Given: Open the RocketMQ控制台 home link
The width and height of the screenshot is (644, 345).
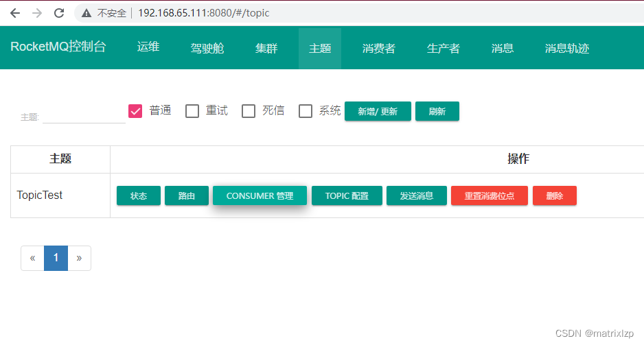Looking at the screenshot, I should click(58, 47).
